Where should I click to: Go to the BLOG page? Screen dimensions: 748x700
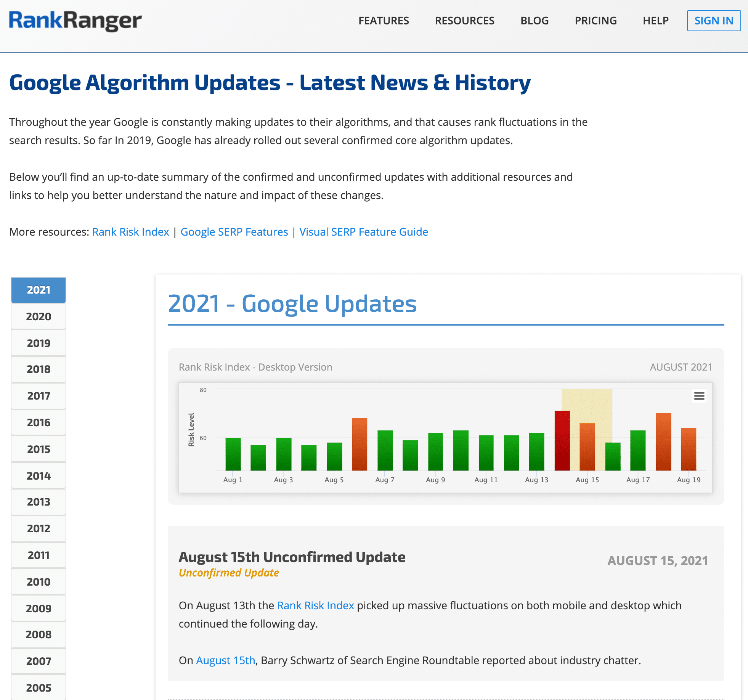pos(535,21)
